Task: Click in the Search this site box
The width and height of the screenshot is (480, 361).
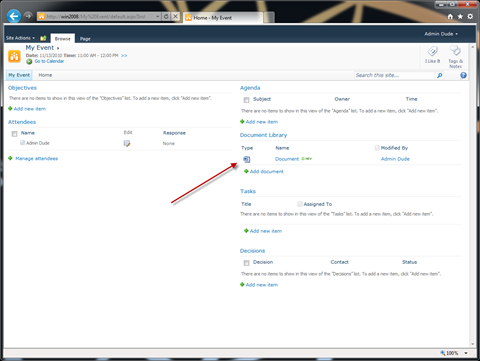Action: pyautogui.click(x=395, y=75)
